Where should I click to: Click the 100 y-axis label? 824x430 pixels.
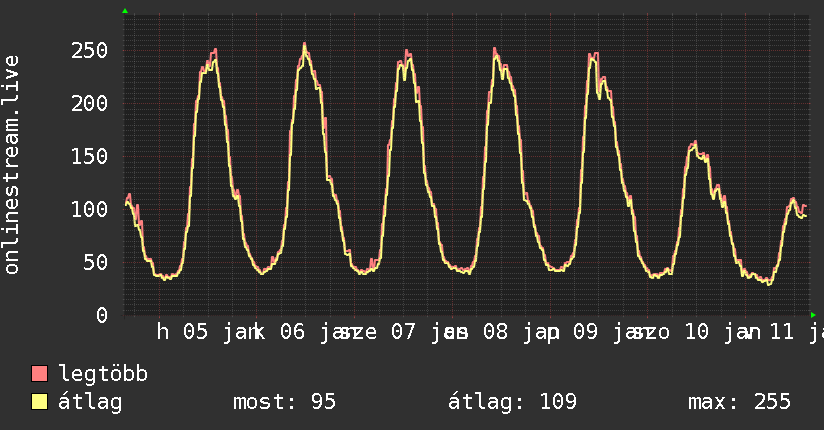[x=89, y=209]
